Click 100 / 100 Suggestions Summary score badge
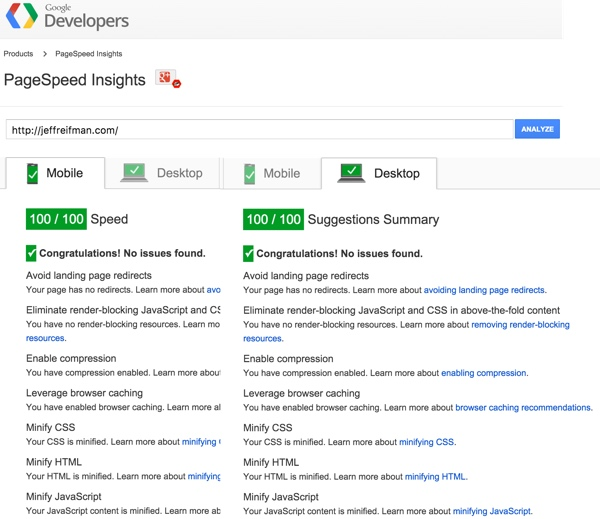Screen dimensions: 600x519 click(x=273, y=219)
